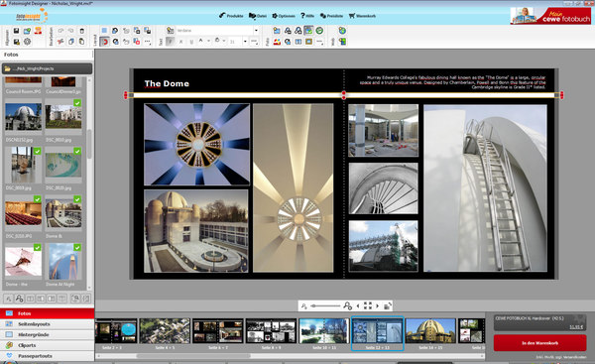Click the zoom in magnifier icon
Viewport: 595px width, 364px height.
pyautogui.click(x=347, y=305)
